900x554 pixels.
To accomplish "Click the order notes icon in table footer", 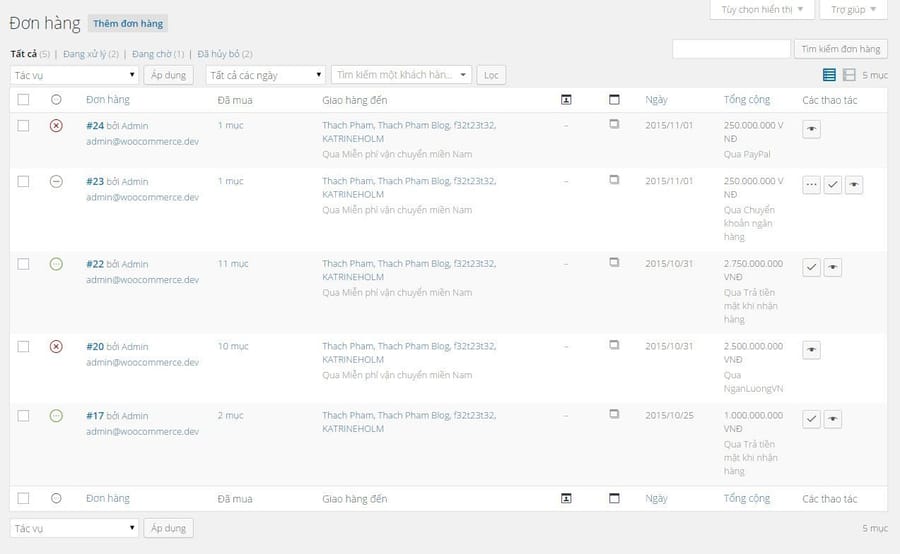I will [x=614, y=498].
